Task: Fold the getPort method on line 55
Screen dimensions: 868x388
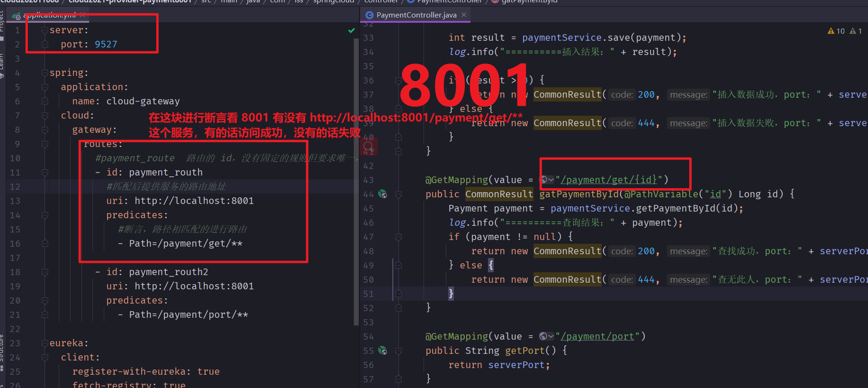Action: point(398,351)
